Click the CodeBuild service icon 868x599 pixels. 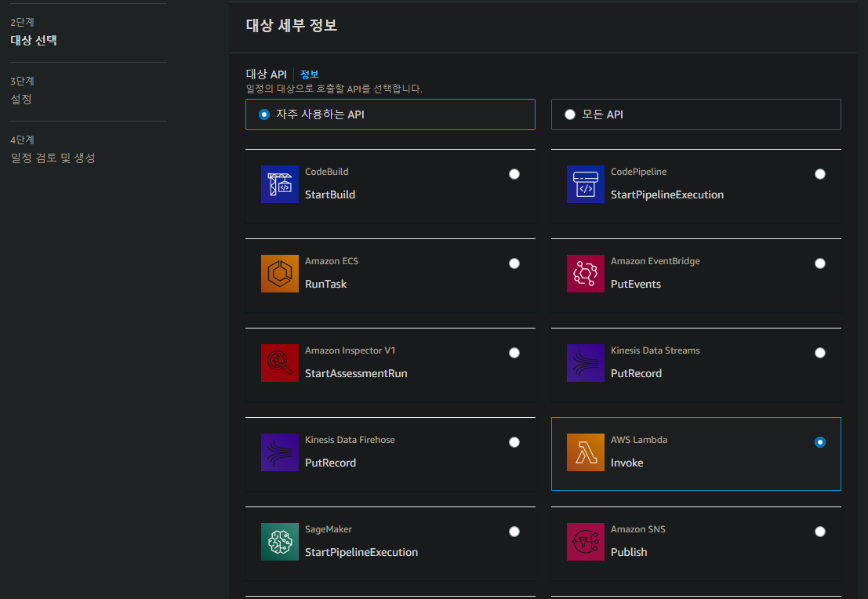point(280,184)
